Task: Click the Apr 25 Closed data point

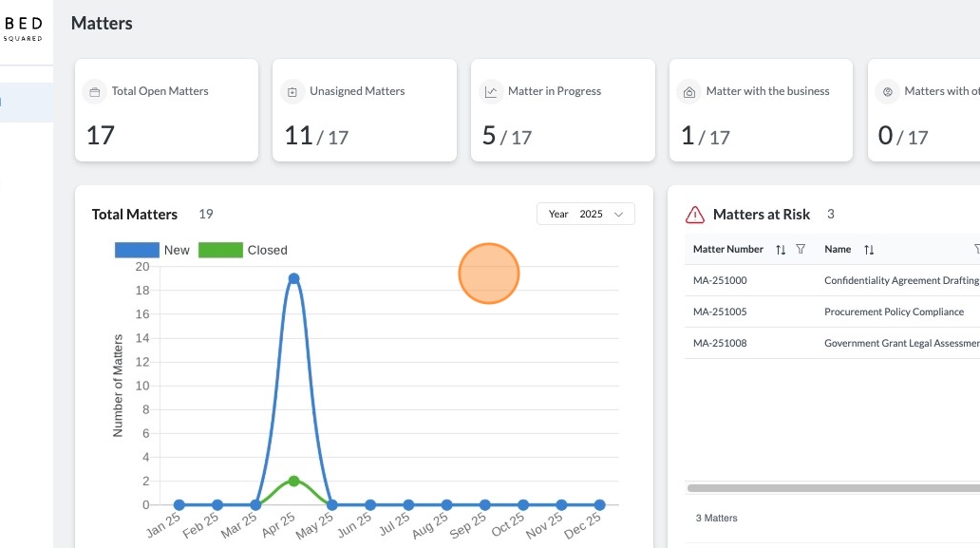Action: click(293, 482)
